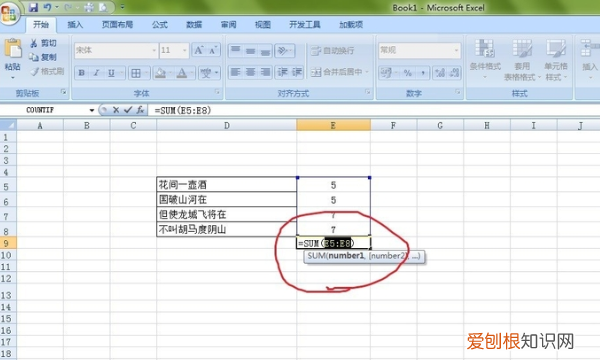
Task: Switch to 开始 tab
Action: (x=41, y=25)
